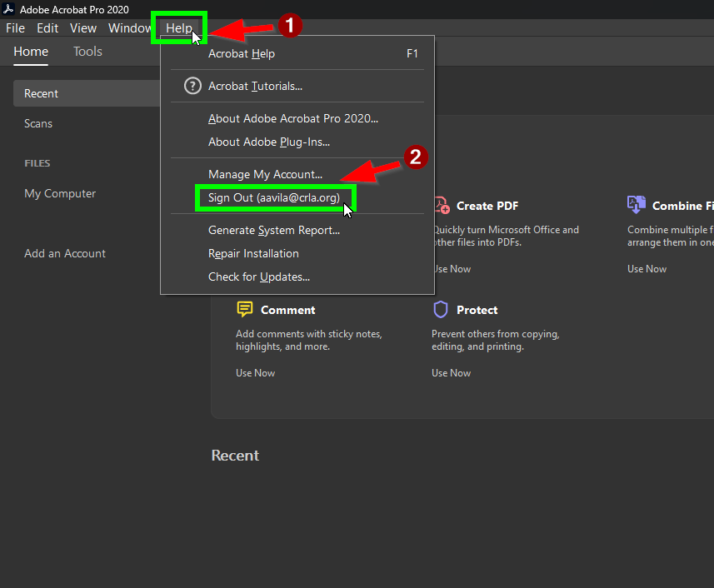The width and height of the screenshot is (714, 588).
Task: Click the Protect tool title
Action: (477, 311)
